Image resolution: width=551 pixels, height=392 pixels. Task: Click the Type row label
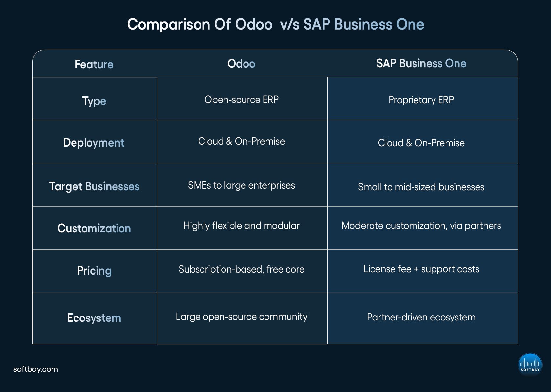[x=94, y=101]
